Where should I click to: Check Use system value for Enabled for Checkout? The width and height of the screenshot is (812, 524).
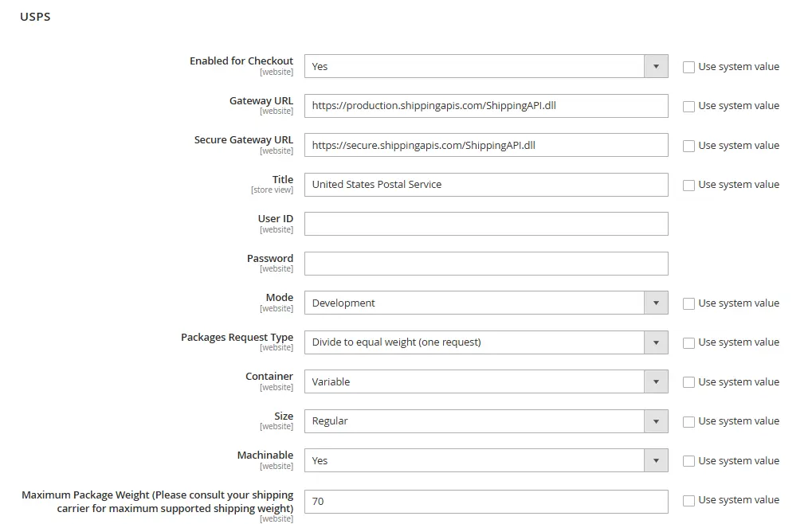[x=688, y=67]
